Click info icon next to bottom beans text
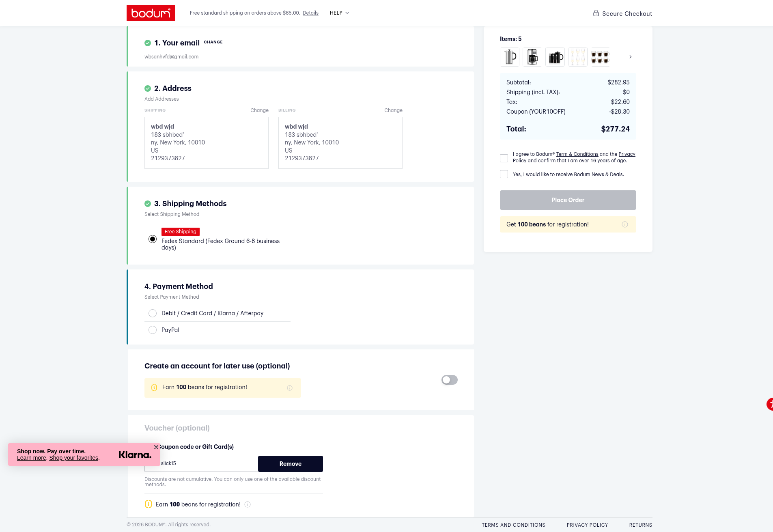This screenshot has width=773, height=532. 248,504
